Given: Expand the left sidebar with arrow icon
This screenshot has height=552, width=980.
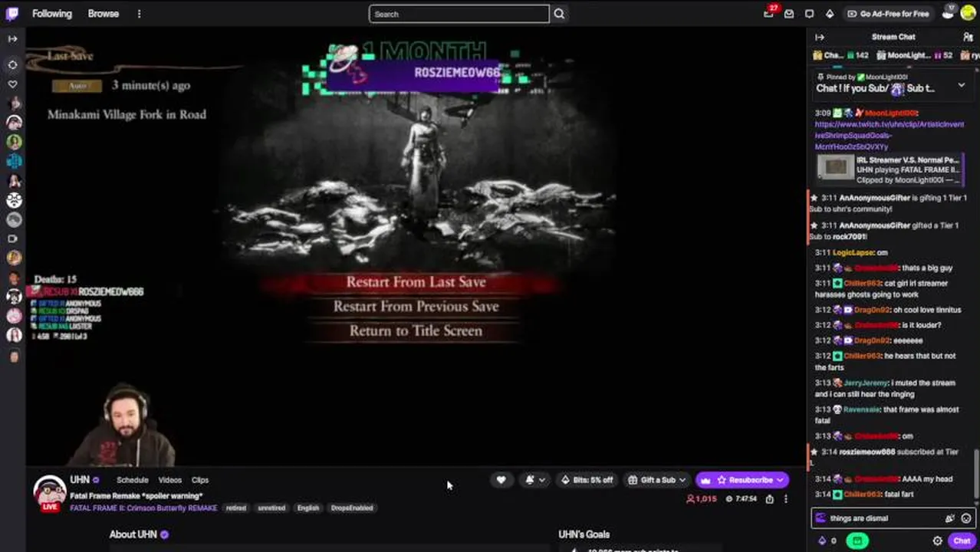Looking at the screenshot, I should [x=12, y=38].
